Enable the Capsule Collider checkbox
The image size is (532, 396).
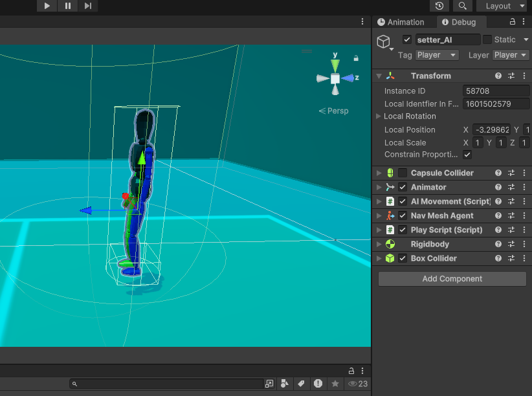pos(403,173)
